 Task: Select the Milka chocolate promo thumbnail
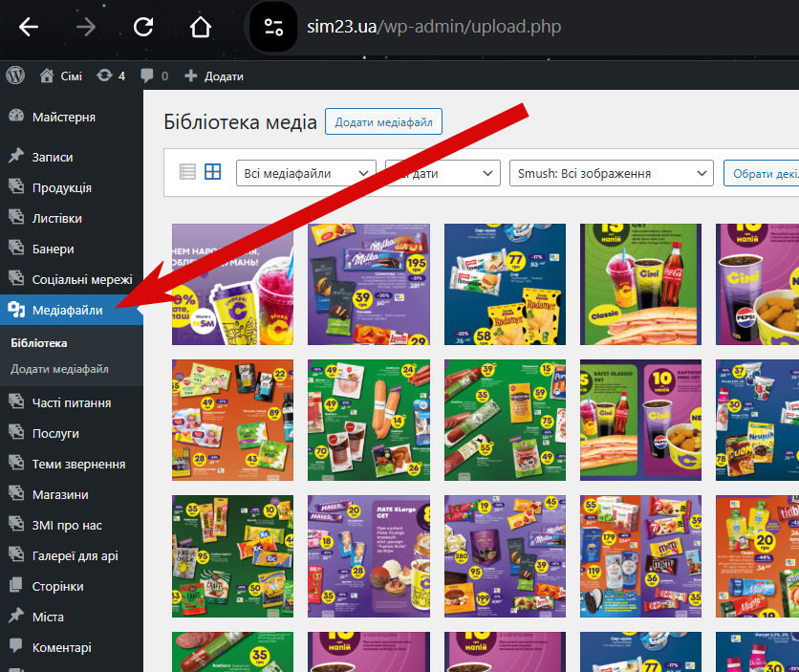pyautogui.click(x=368, y=284)
